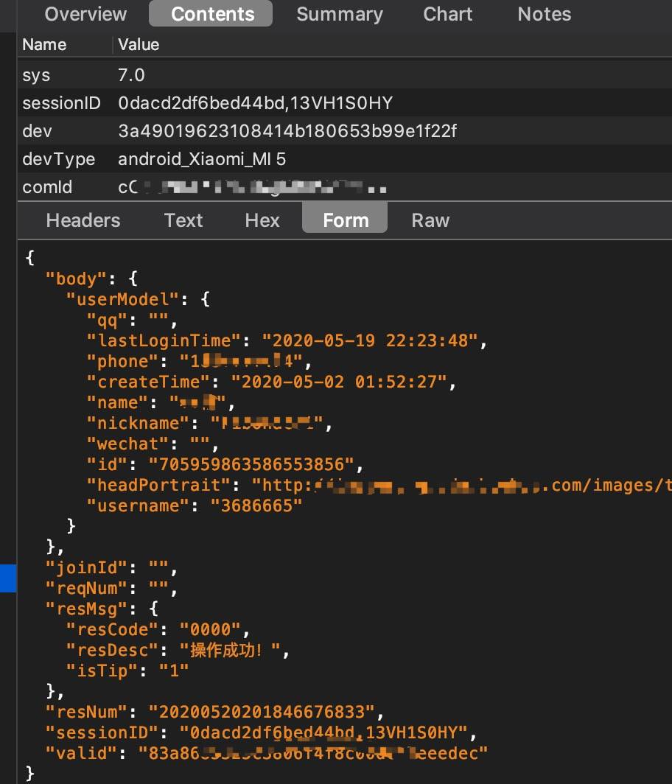The width and height of the screenshot is (672, 784).
Task: Click the Value column header
Action: (x=139, y=45)
